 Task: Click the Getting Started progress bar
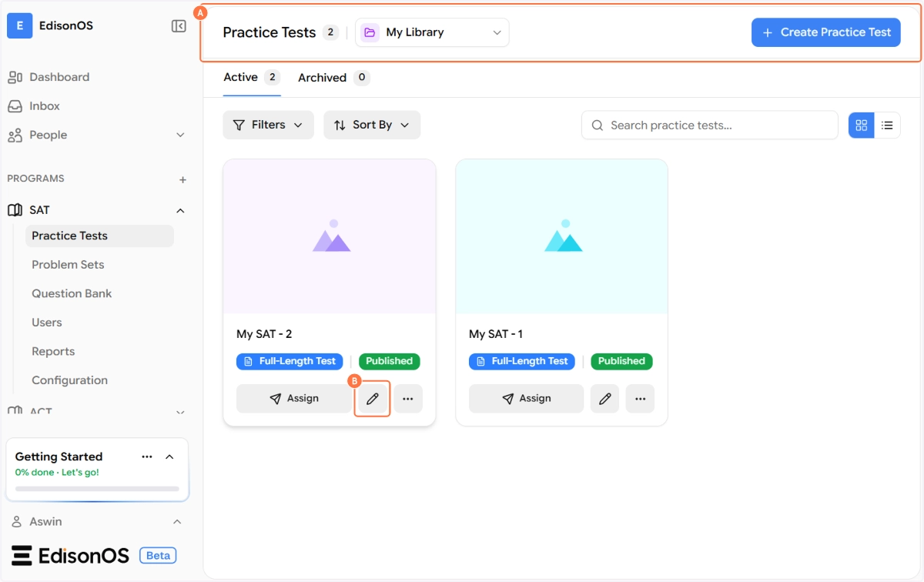tap(97, 489)
